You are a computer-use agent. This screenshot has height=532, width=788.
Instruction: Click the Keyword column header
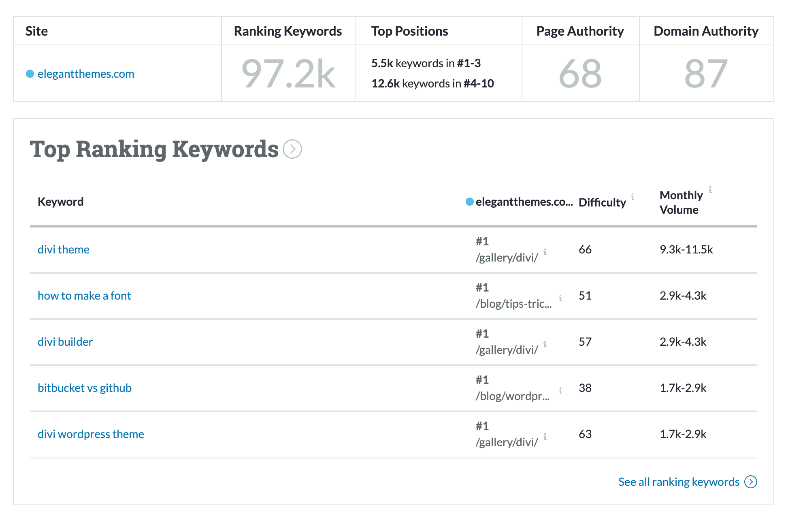point(61,202)
